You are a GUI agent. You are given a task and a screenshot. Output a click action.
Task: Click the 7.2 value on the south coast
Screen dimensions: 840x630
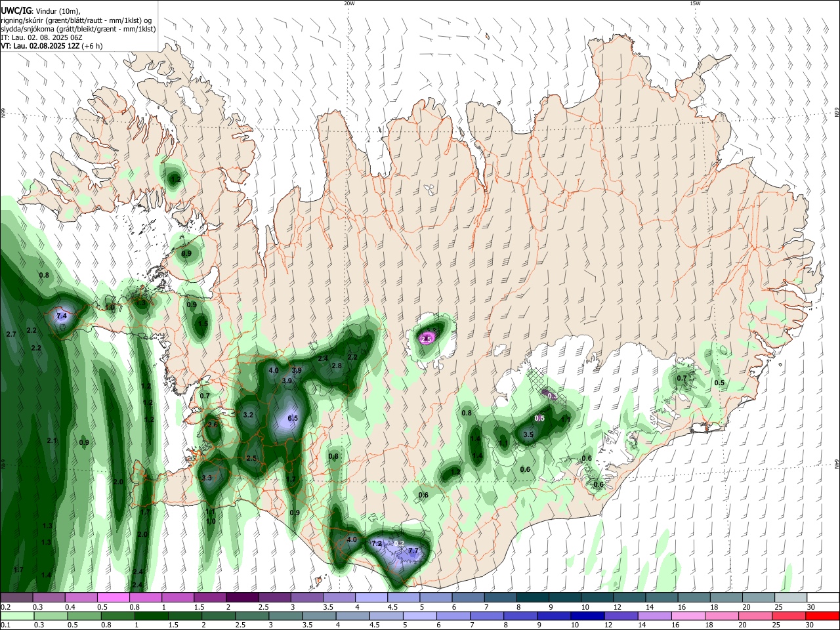coord(377,544)
